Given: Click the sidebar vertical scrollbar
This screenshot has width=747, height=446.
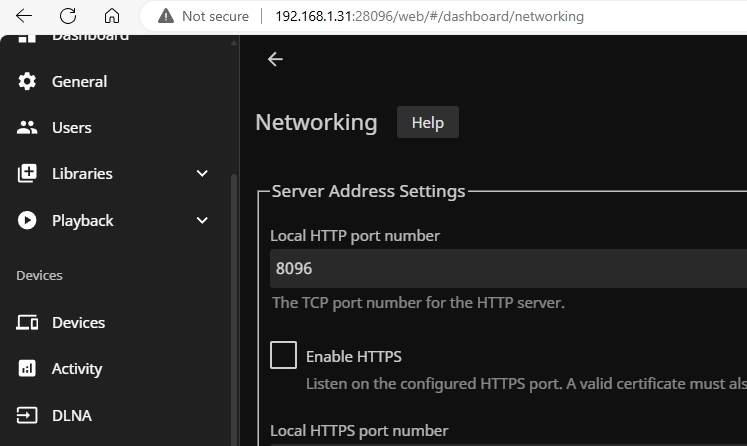Looking at the screenshot, I should (x=235, y=300).
